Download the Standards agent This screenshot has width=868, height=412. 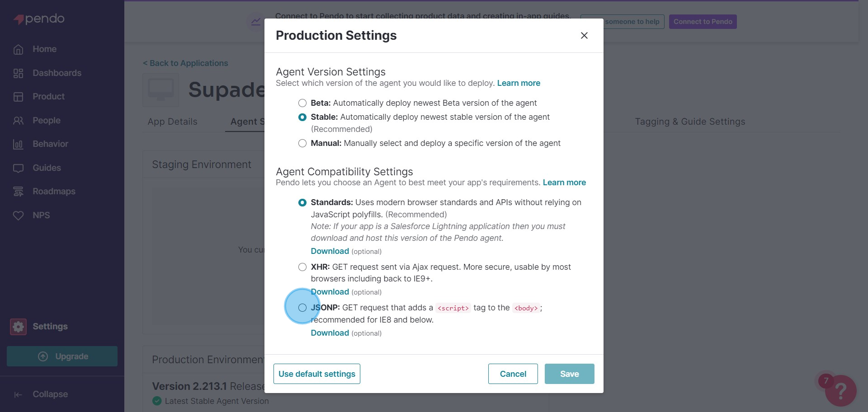[x=330, y=251]
